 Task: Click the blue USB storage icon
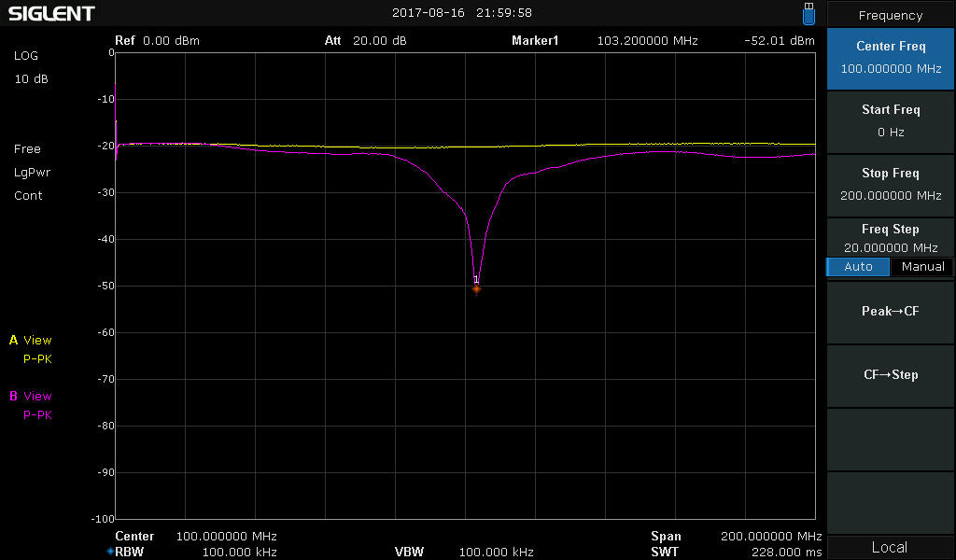808,13
